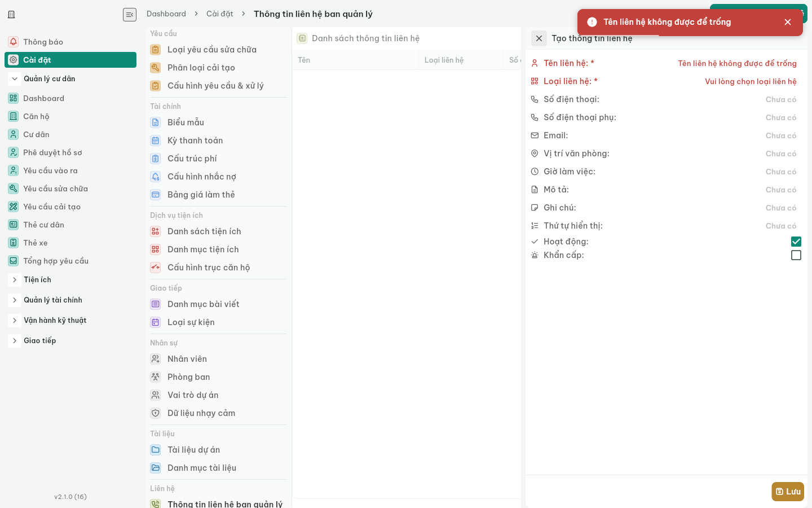Open Phê duyệt hồ sơ menu item
812x508 pixels.
pyautogui.click(x=70, y=152)
